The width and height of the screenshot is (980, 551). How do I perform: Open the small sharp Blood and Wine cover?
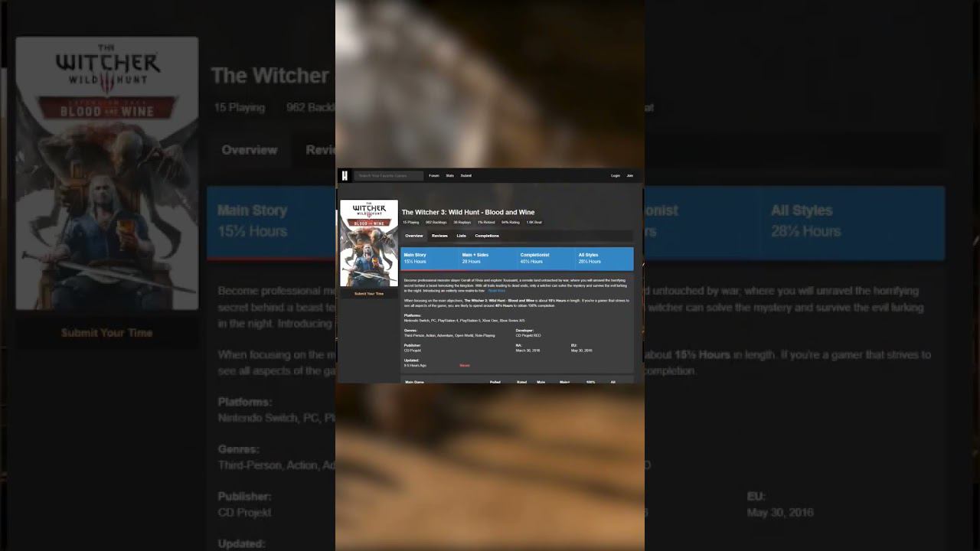click(x=369, y=243)
